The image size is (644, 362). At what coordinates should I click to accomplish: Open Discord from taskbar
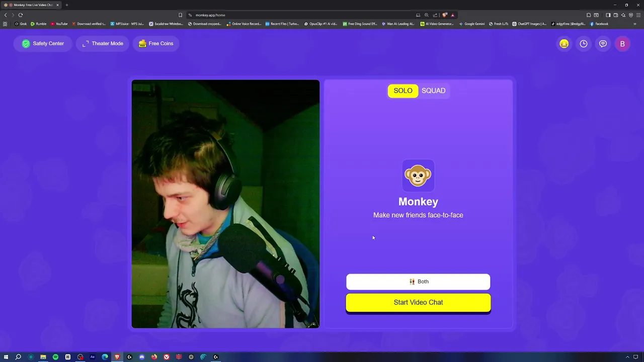click(142, 357)
